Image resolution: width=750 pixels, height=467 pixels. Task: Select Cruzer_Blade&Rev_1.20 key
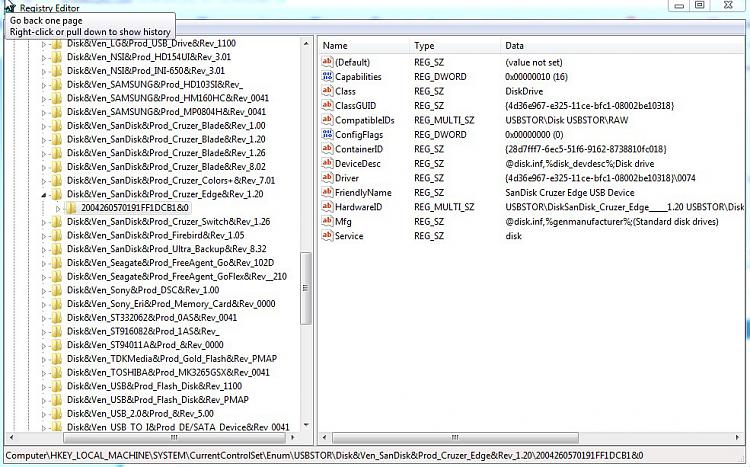coord(166,140)
